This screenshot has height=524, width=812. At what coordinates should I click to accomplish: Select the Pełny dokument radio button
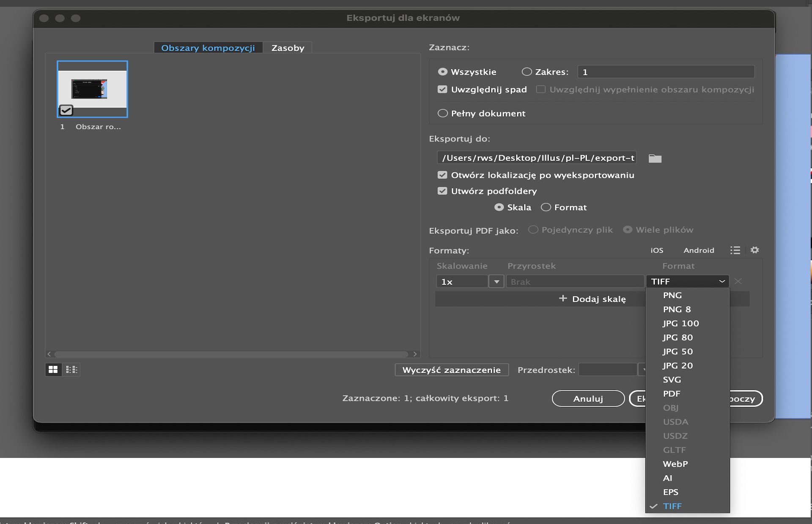pyautogui.click(x=442, y=113)
